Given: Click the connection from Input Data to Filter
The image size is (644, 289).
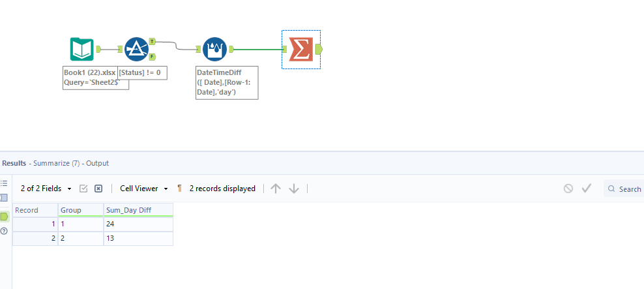Looking at the screenshot, I should coord(110,50).
